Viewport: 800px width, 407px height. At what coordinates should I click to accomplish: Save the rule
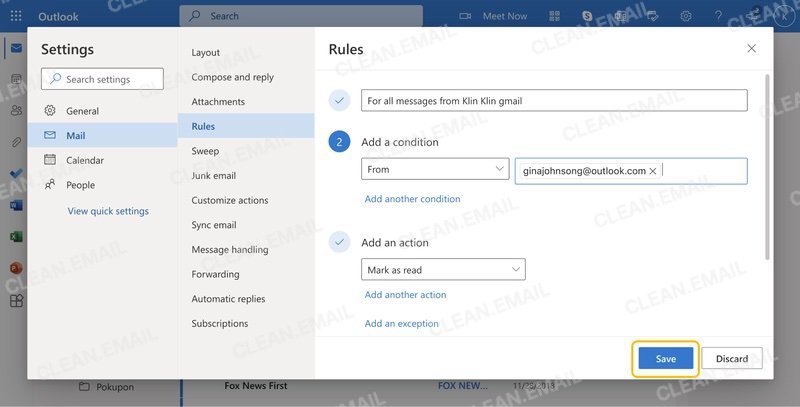click(666, 359)
